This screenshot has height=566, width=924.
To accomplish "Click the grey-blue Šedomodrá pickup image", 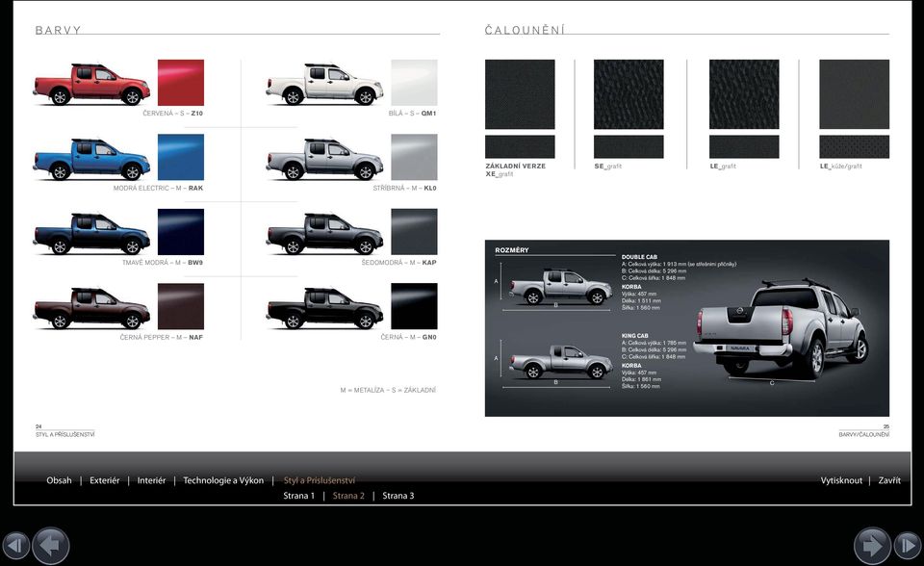I will pos(324,234).
